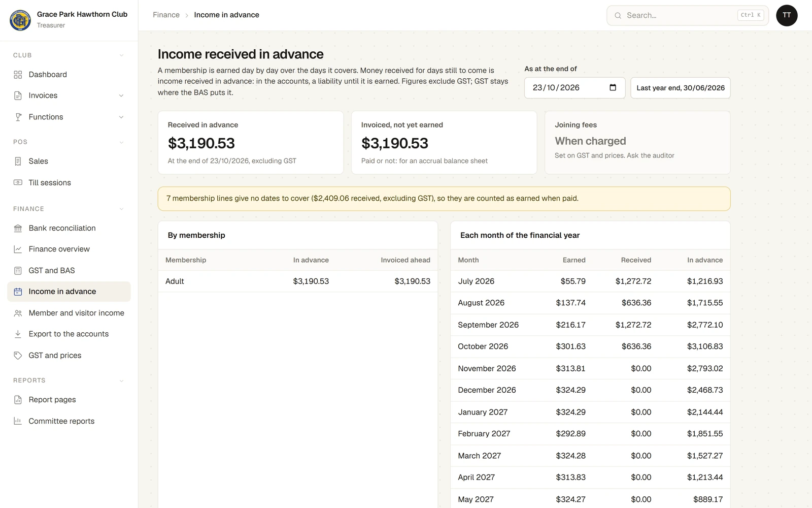Click the In advance header in By membership

[x=311, y=260]
